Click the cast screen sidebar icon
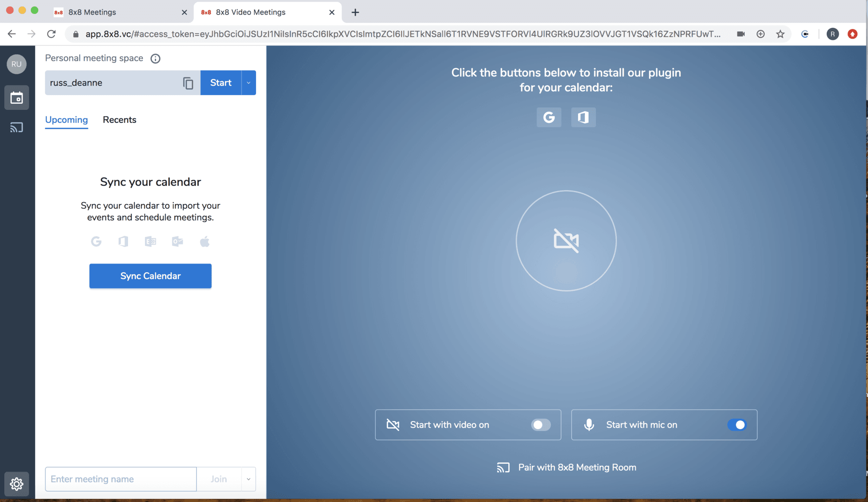Image resolution: width=868 pixels, height=502 pixels. click(x=16, y=128)
